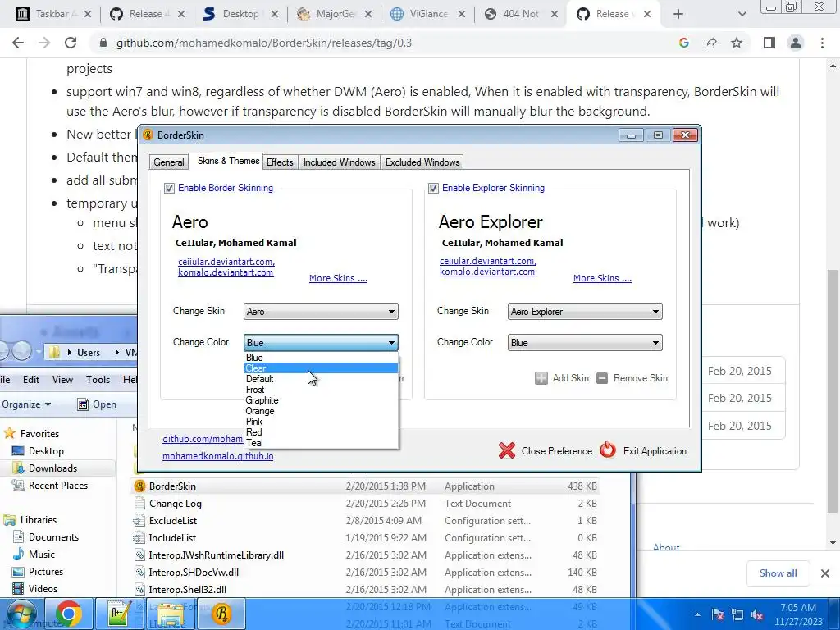Toggle Enable Explorer Skinning checkbox
The image size is (840, 630).
[x=433, y=188]
